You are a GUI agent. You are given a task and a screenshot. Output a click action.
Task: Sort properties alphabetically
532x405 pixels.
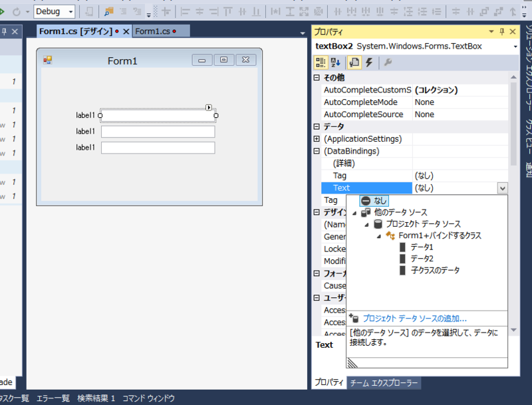[x=335, y=62]
